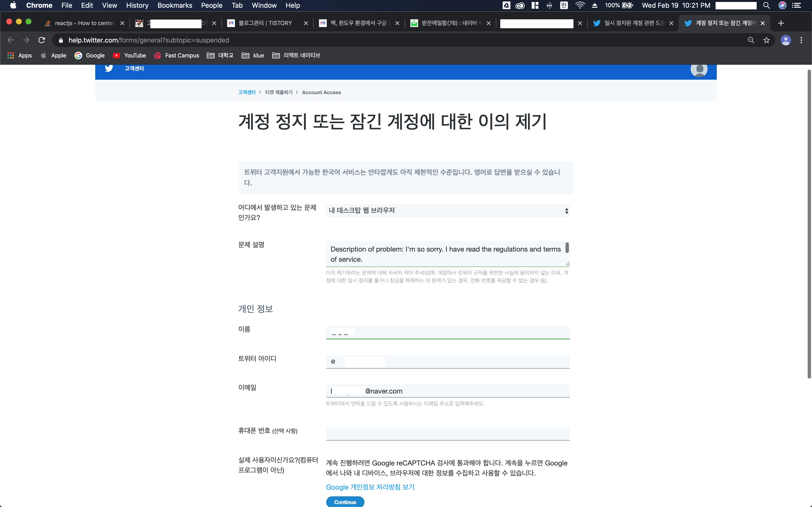The width and height of the screenshot is (812, 507).
Task: Click the 고객센터 breadcrumb link
Action: 246,92
